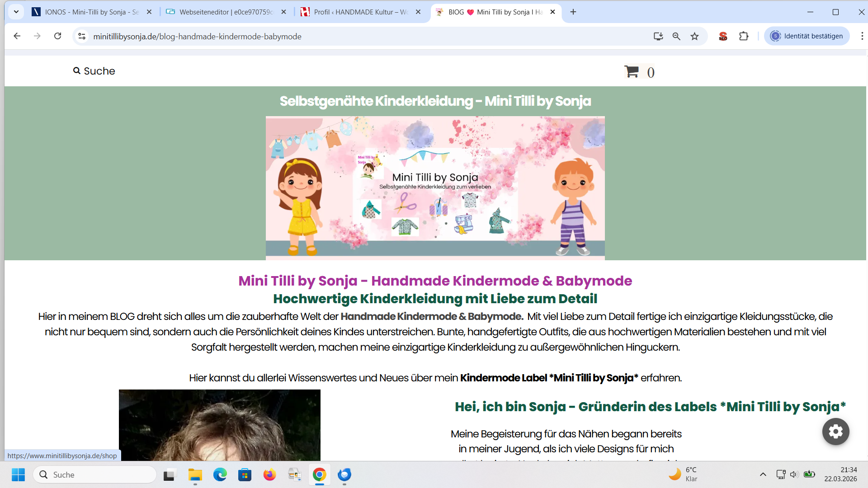The width and height of the screenshot is (868, 488).
Task: Open the clock showing 21:34 22.03.2026
Action: [840, 474]
